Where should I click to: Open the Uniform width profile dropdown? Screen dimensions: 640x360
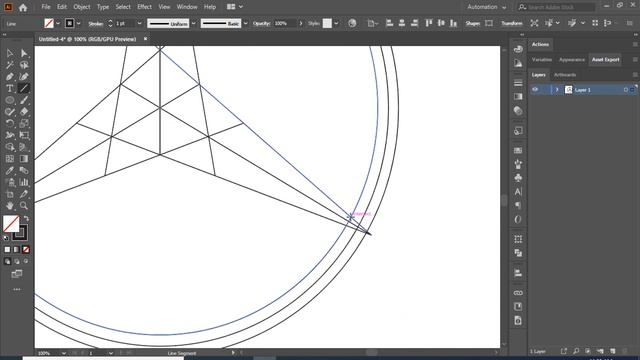(193, 24)
